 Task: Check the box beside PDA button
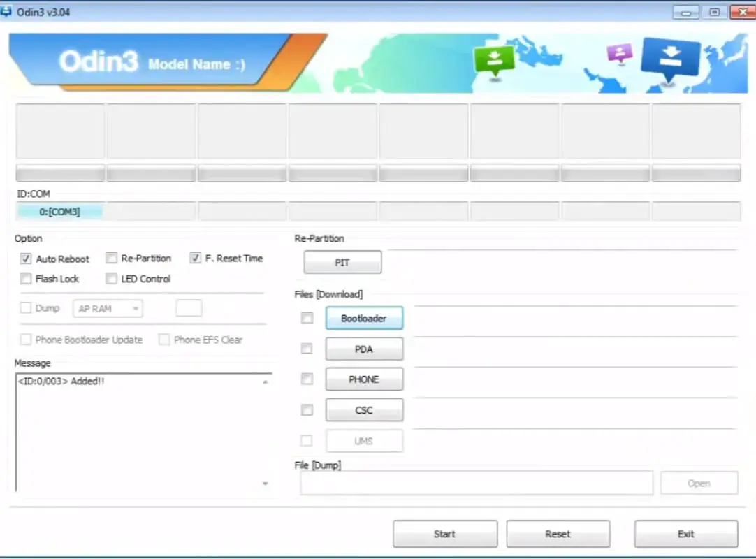[x=307, y=348]
